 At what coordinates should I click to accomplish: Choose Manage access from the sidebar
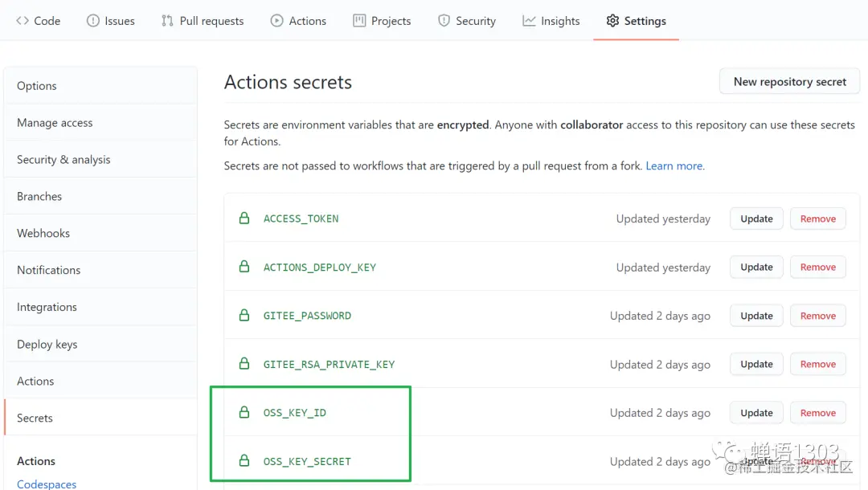coord(55,122)
